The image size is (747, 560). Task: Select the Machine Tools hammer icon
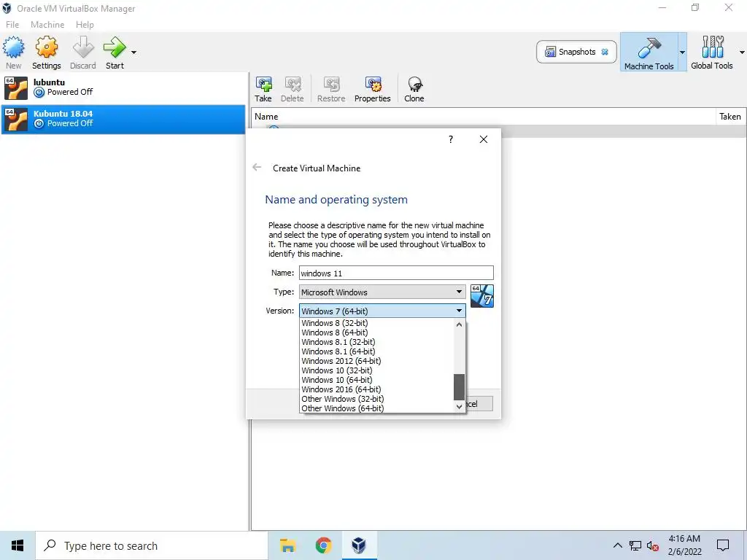click(x=649, y=47)
